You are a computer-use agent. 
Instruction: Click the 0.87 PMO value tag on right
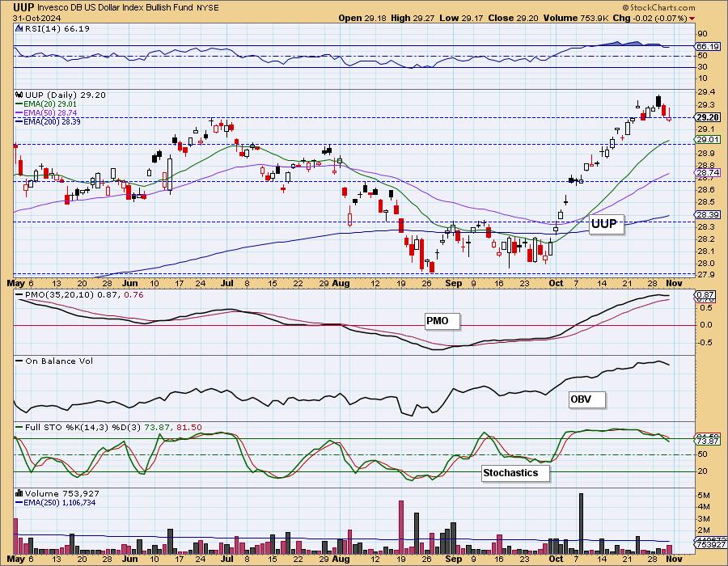(706, 294)
